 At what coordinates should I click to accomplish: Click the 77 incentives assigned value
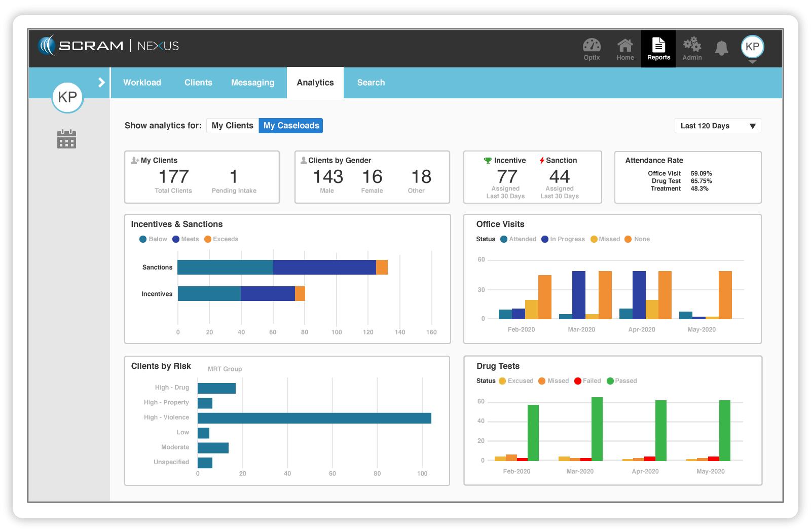[507, 177]
